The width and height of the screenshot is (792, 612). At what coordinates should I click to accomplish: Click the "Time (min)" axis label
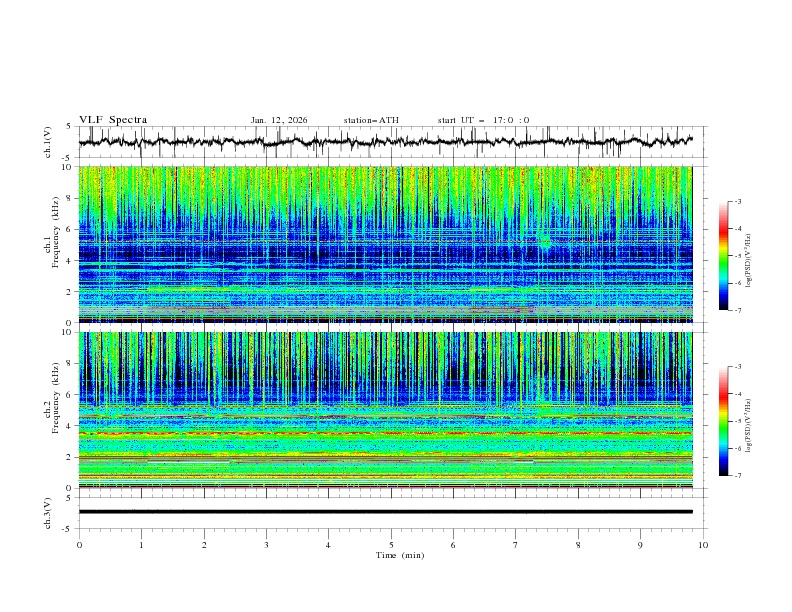tap(400, 555)
